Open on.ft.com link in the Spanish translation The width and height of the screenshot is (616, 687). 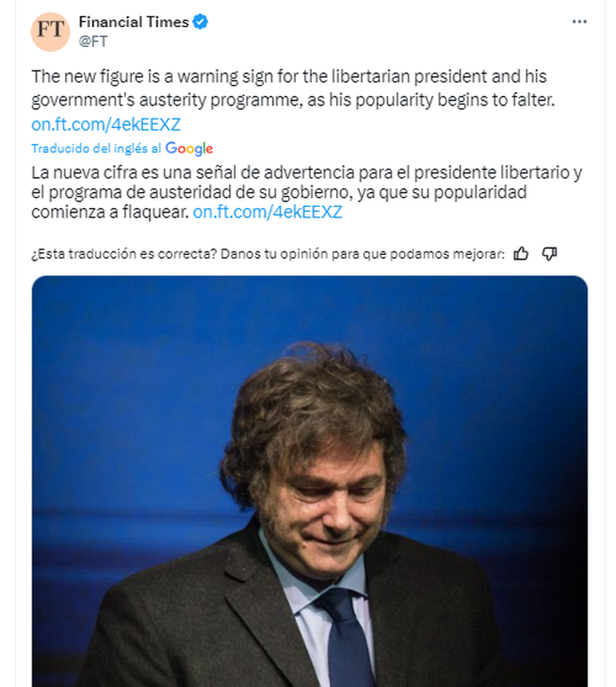[x=268, y=212]
